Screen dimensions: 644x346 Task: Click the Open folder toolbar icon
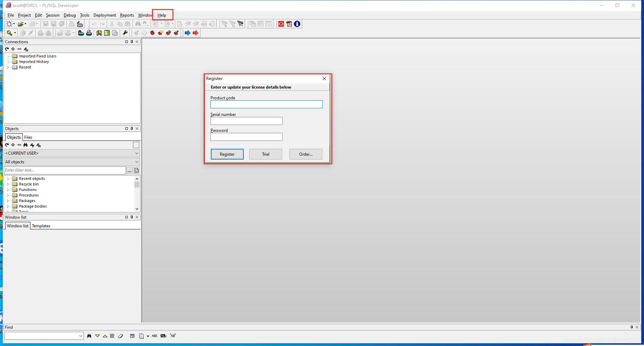21,24
